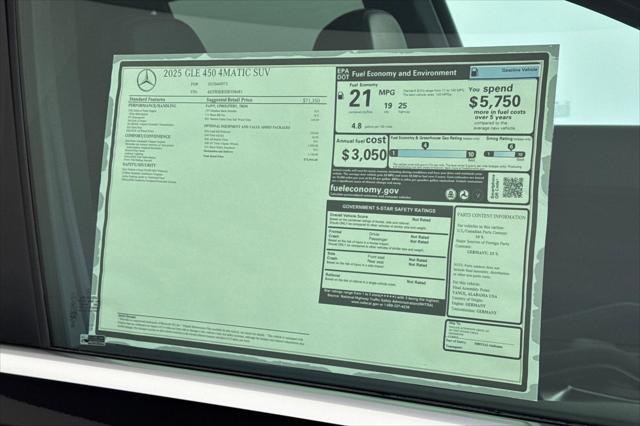Click the QR code on the sticker

point(513,187)
